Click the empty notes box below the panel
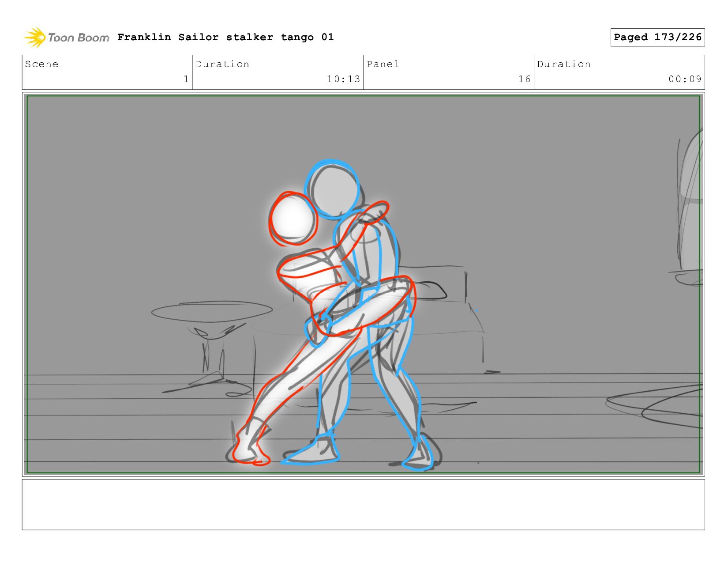 pyautogui.click(x=363, y=504)
